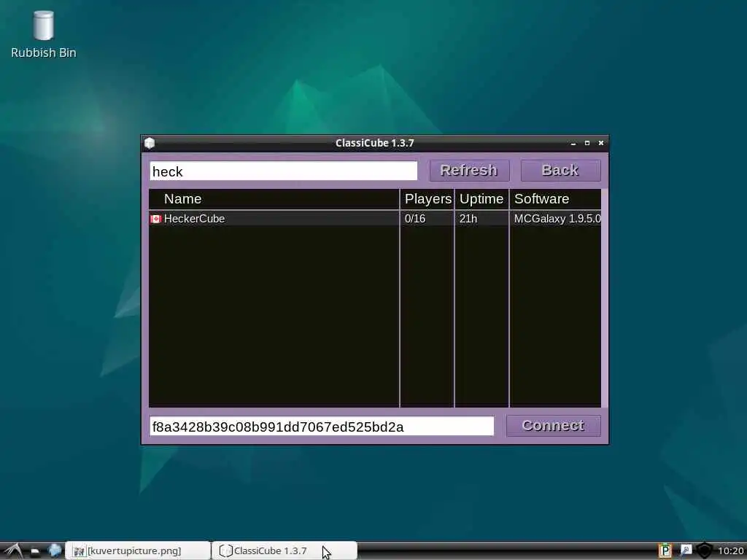Open the Lubuntu start menu bird icon
The width and height of the screenshot is (747, 560).
[x=13, y=551]
